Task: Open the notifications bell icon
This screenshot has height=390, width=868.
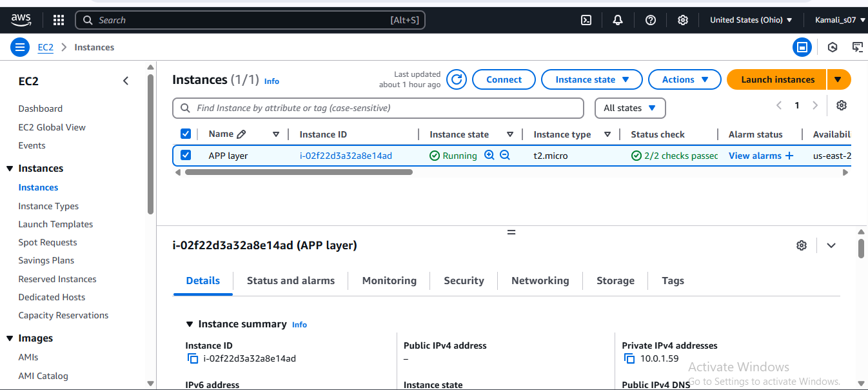Action: (618, 20)
